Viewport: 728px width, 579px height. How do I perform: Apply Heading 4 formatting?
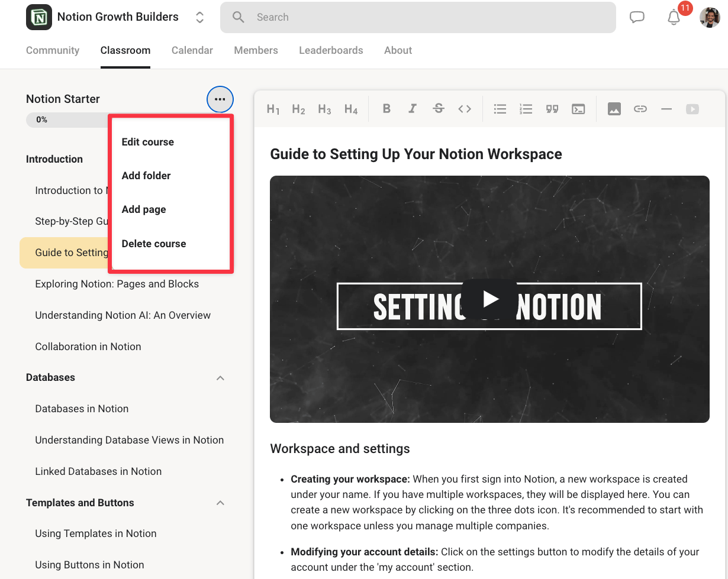[351, 109]
